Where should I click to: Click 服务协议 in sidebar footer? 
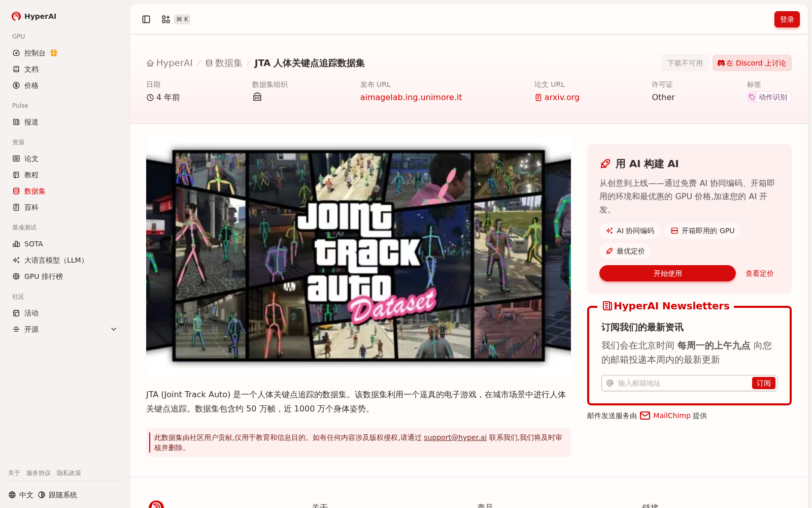coord(39,473)
